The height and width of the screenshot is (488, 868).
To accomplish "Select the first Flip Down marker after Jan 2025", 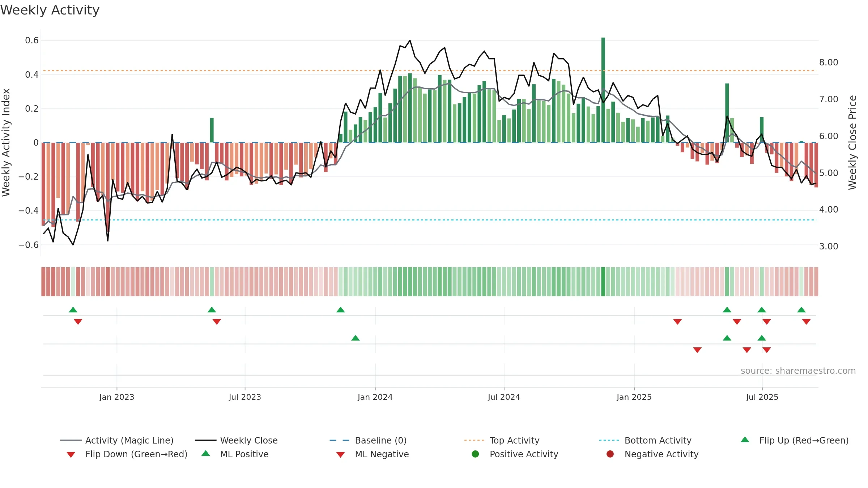I will [x=677, y=322].
